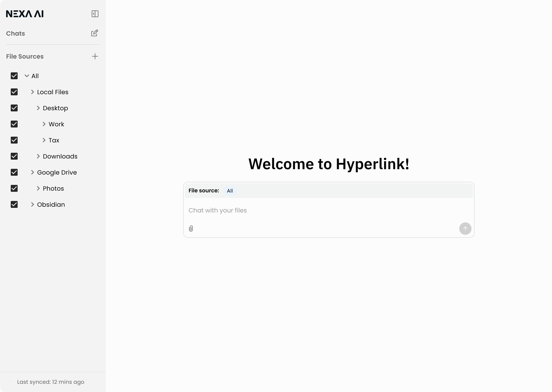Screen dimensions: 552x392
Task: Collapse the All tree node
Action: pos(27,76)
